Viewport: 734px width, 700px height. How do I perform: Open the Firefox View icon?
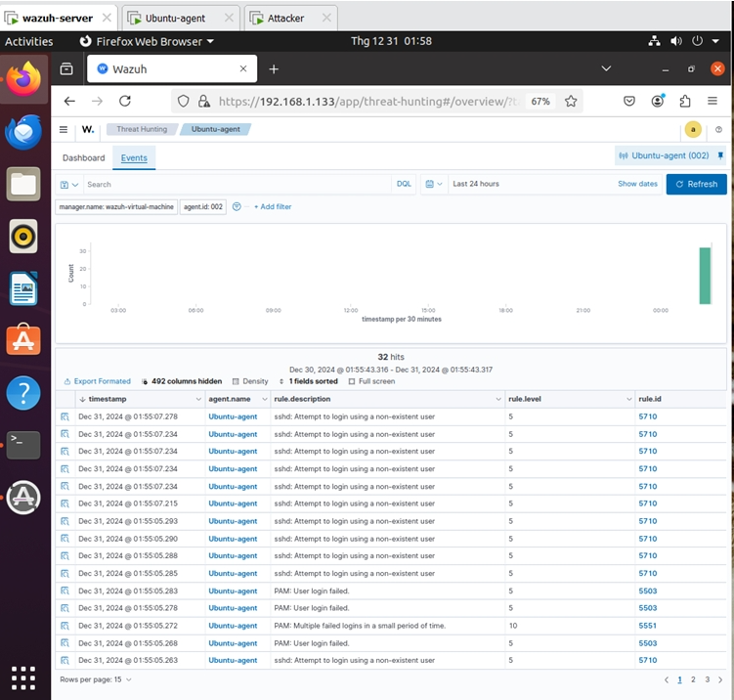(x=66, y=69)
